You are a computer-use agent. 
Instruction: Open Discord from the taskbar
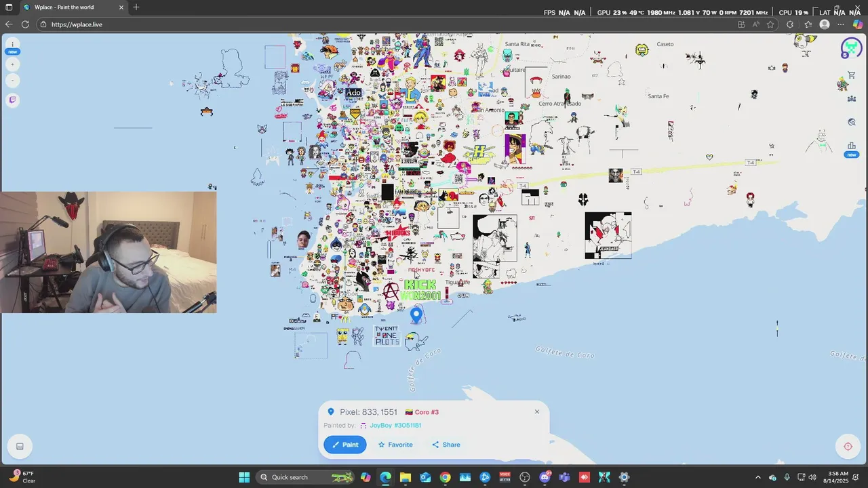[545, 477]
